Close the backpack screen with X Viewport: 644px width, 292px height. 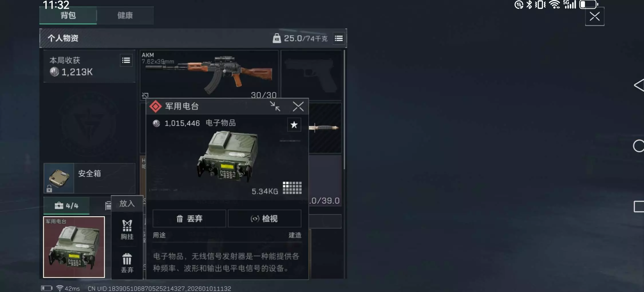[x=595, y=17]
